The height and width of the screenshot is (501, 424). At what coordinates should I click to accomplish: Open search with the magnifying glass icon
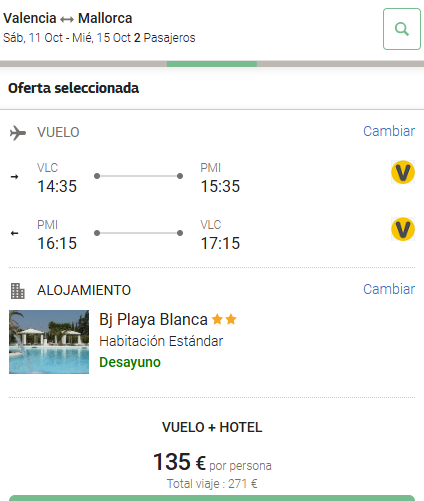click(x=402, y=29)
